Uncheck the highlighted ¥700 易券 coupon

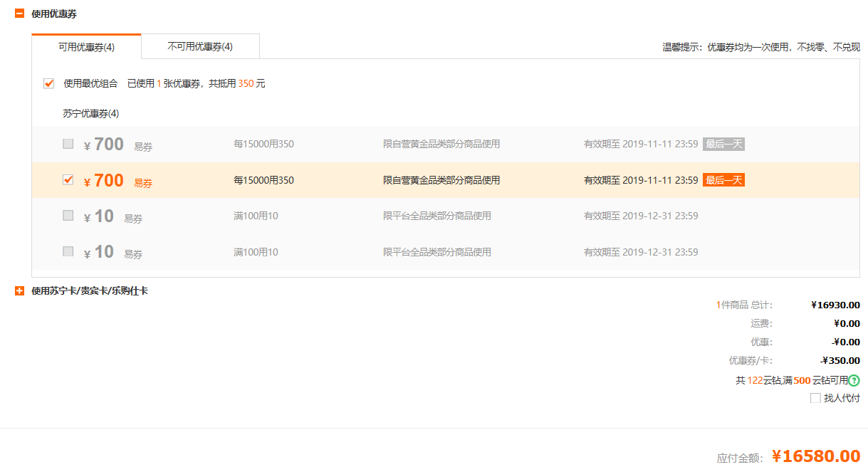[68, 179]
